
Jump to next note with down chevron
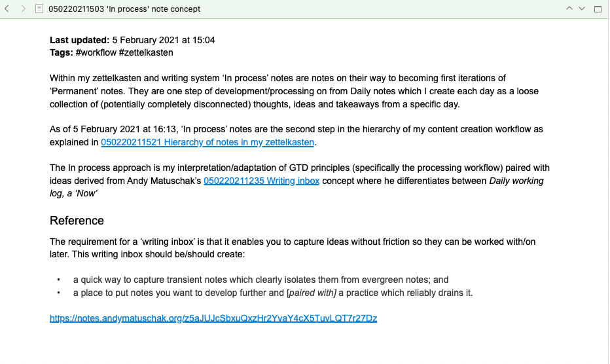582,8
